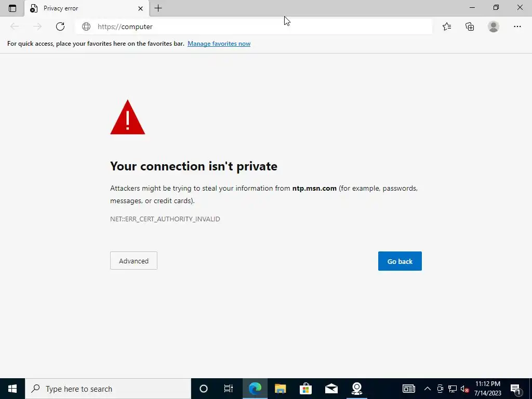Click "Your connection isn't private" heading

click(194, 166)
